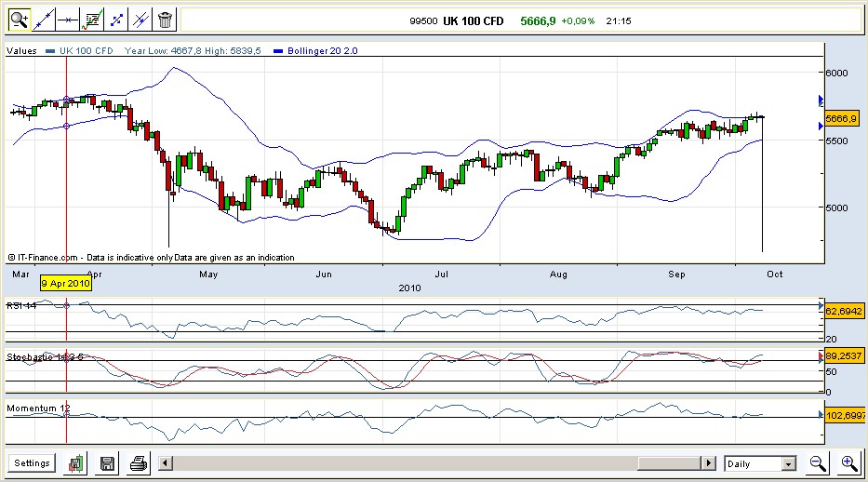This screenshot has height=482, width=868.
Task: Open the Daily timeframe dropdown
Action: 760,463
